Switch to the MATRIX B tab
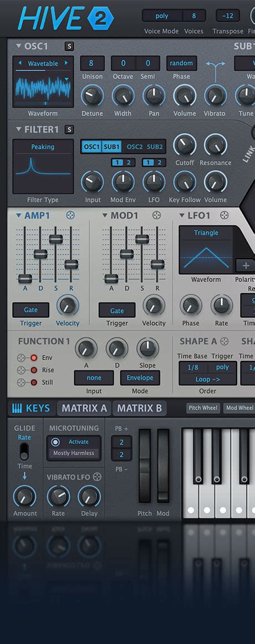255x644 pixels. [x=139, y=408]
